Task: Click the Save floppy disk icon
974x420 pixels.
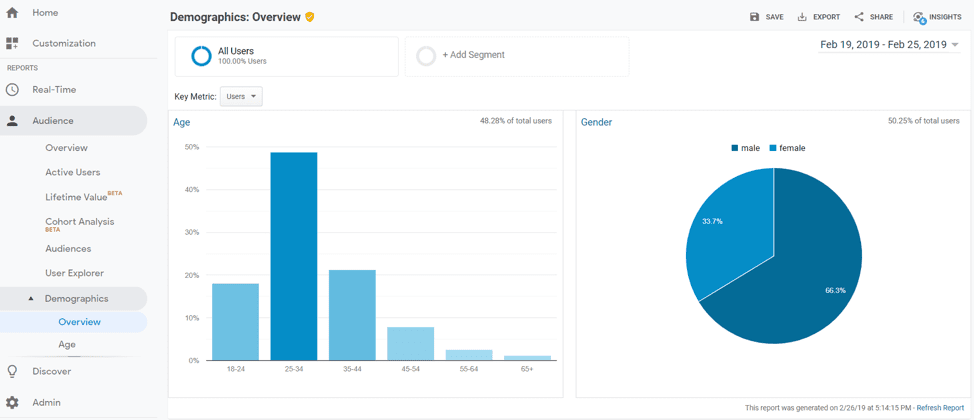Action: [755, 17]
